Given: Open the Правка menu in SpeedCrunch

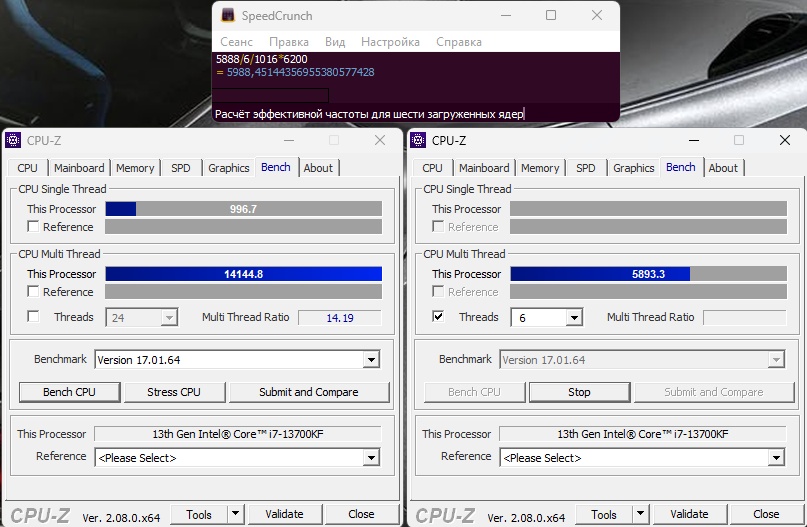Looking at the screenshot, I should tap(289, 42).
